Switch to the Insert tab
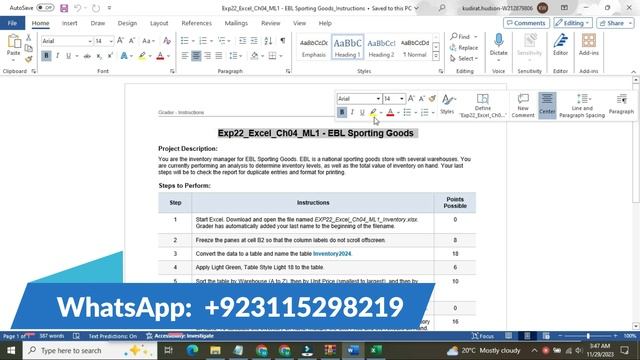 coord(69,23)
